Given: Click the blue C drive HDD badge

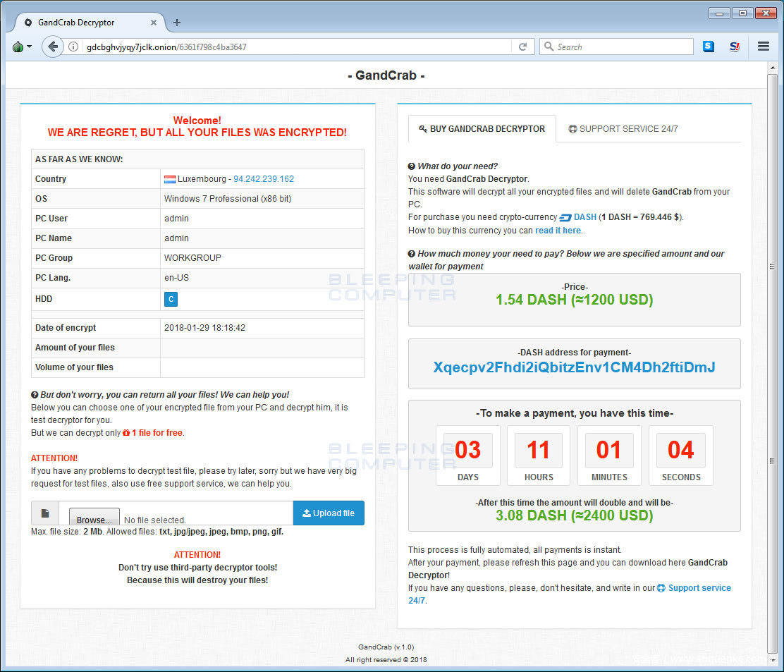Looking at the screenshot, I should click(171, 299).
